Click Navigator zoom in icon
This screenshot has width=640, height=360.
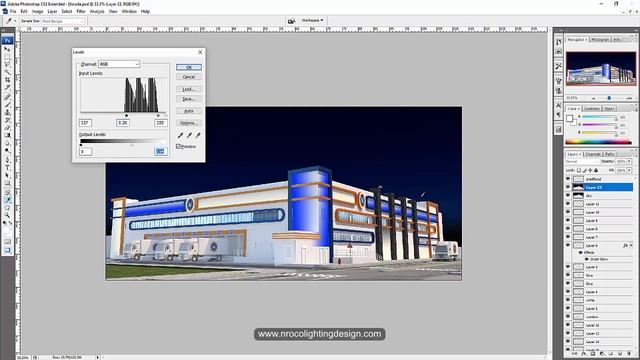tap(629, 98)
